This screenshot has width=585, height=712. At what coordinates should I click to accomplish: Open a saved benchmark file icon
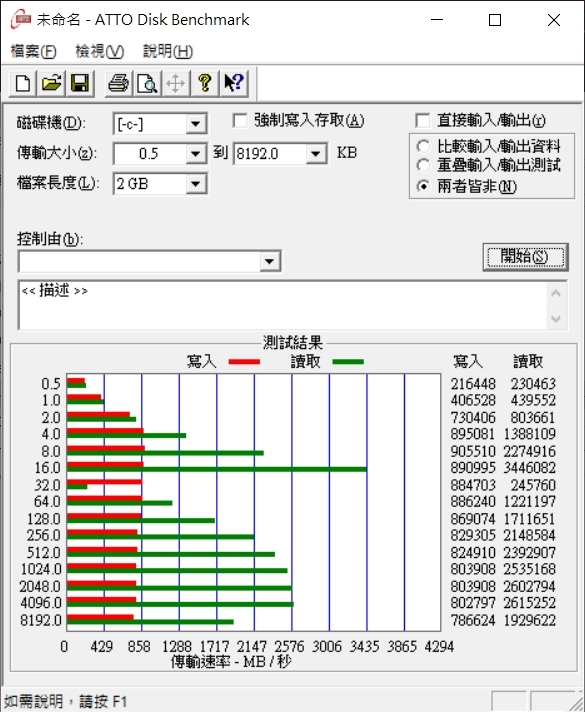(x=51, y=84)
